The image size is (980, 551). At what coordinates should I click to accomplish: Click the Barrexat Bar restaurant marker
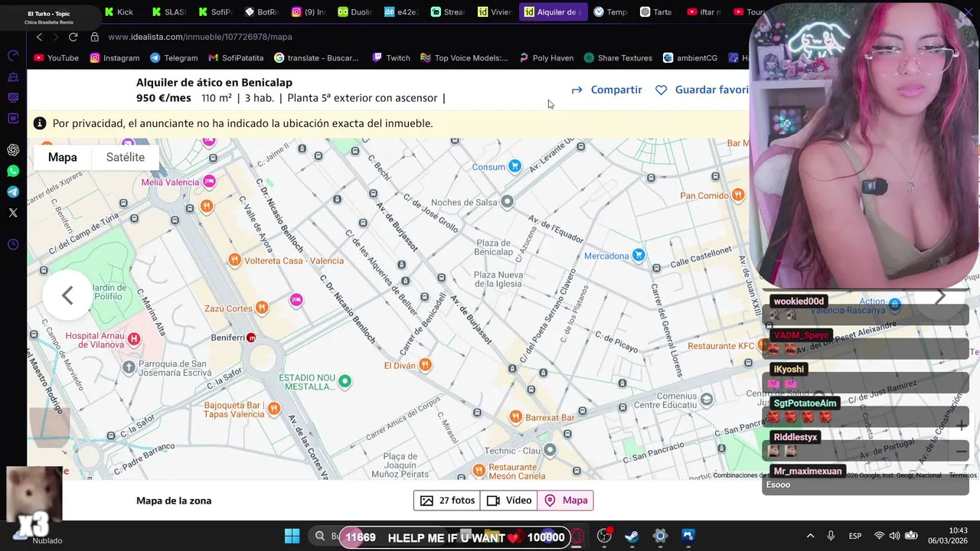[516, 416]
